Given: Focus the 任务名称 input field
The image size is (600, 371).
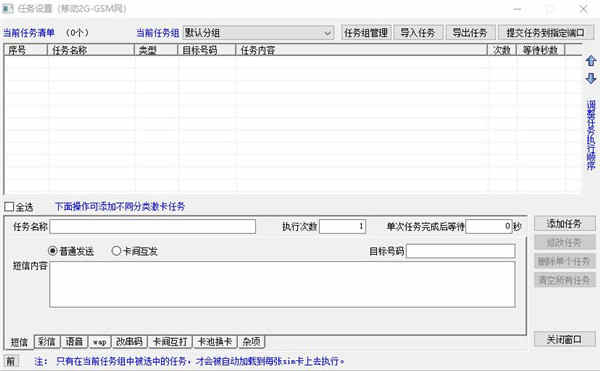Looking at the screenshot, I should click(153, 226).
